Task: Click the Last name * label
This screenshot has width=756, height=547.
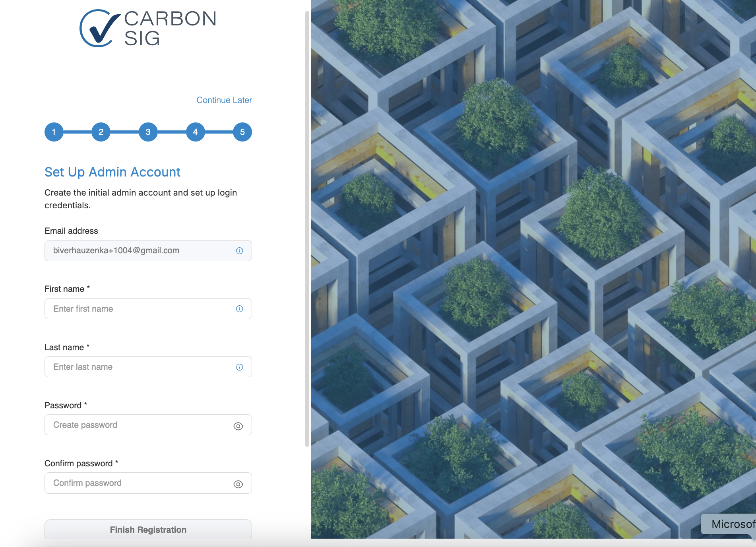Action: pos(67,347)
